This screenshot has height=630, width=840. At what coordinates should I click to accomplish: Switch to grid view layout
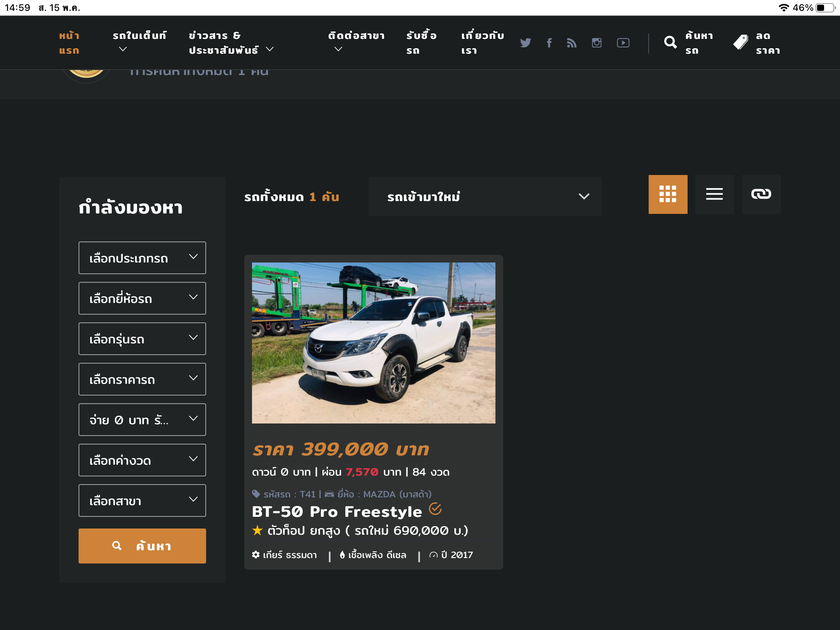668,194
